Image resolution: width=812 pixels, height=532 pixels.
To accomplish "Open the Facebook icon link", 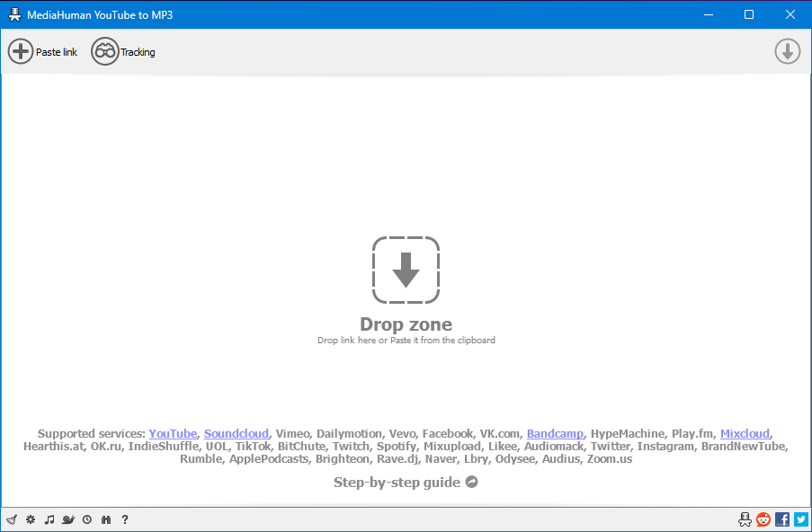I will tap(782, 519).
